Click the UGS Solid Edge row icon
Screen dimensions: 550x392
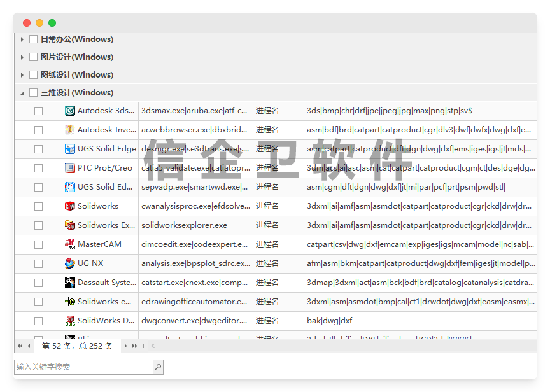pos(70,149)
